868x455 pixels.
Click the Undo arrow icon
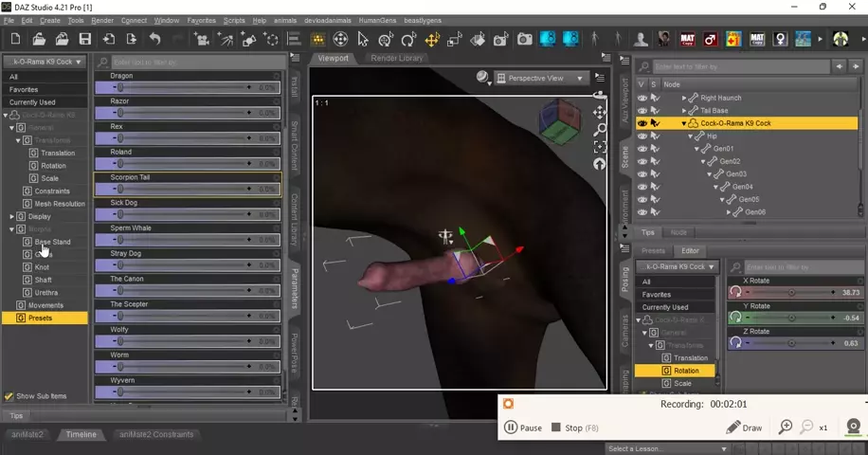[154, 39]
